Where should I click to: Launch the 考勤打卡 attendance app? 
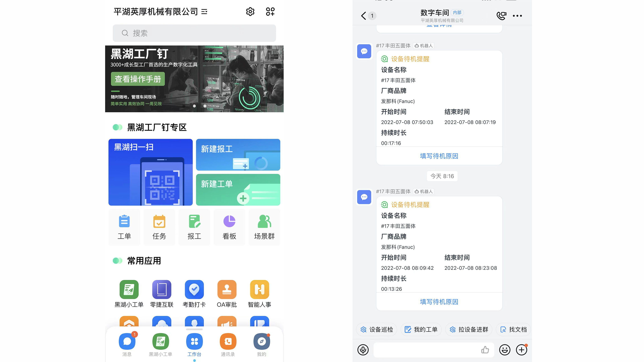pos(194,290)
